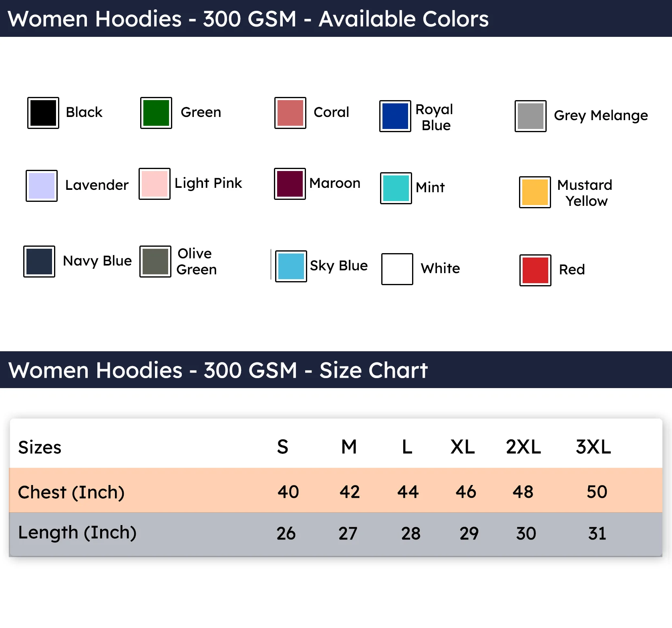Click the Grey Melange swatch

click(531, 116)
